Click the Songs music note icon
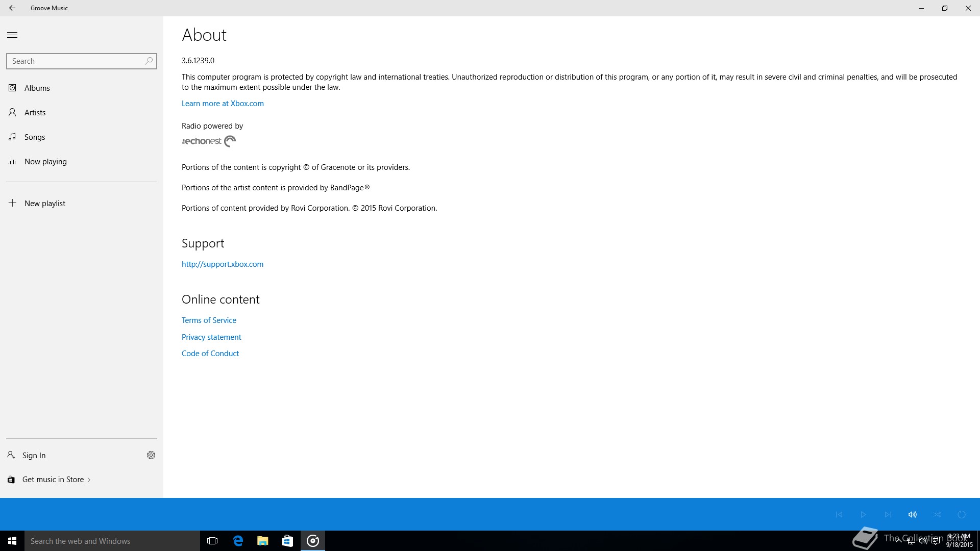This screenshot has height=551, width=980. (x=12, y=137)
